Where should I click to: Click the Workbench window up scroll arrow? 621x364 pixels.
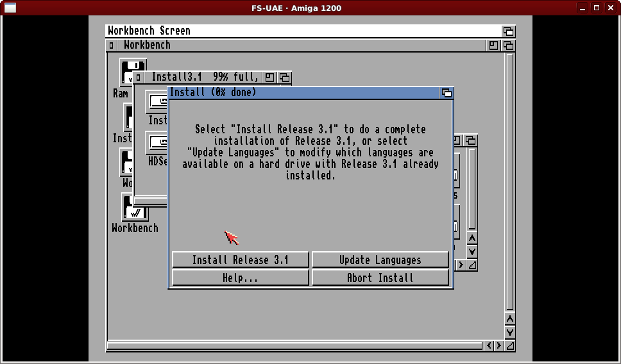510,319
